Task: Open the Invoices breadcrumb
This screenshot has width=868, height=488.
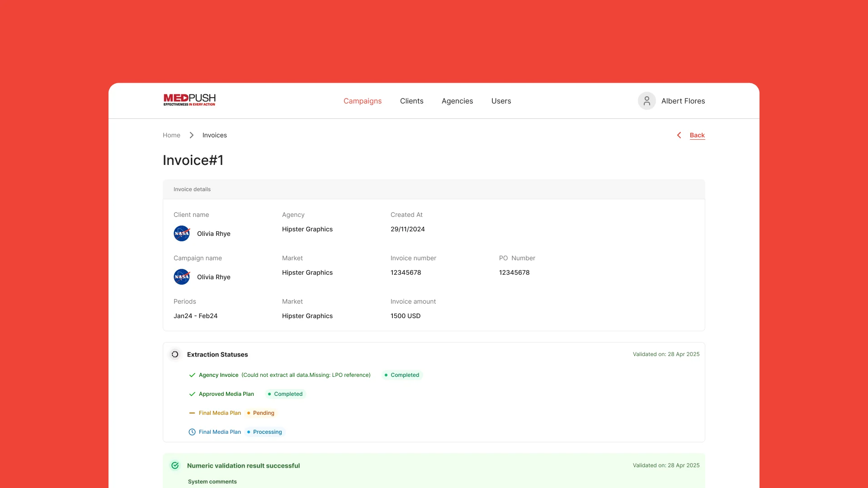Action: pos(215,135)
